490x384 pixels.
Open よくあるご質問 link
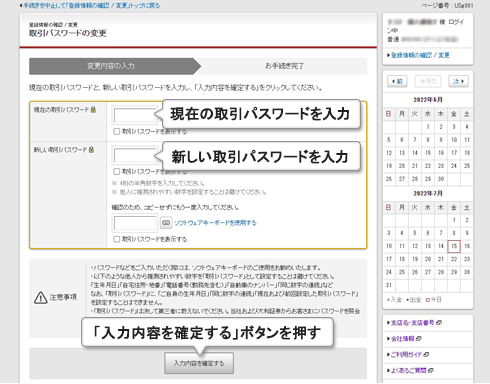(x=408, y=370)
